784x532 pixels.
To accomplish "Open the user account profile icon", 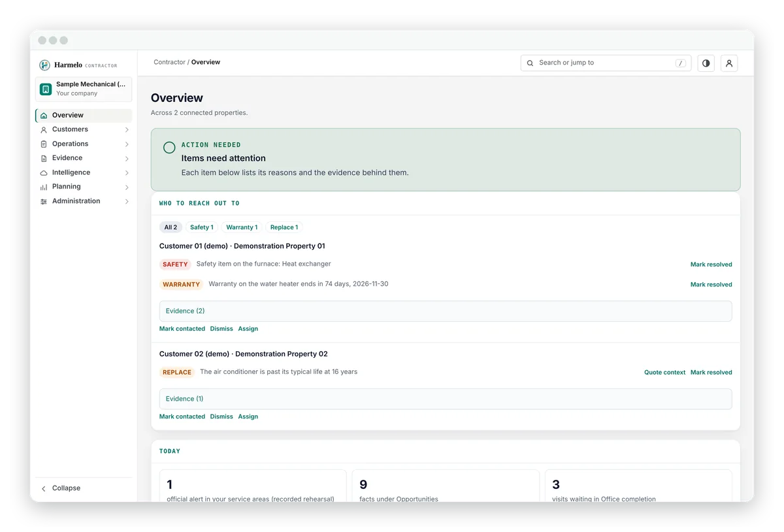I will [x=729, y=63].
